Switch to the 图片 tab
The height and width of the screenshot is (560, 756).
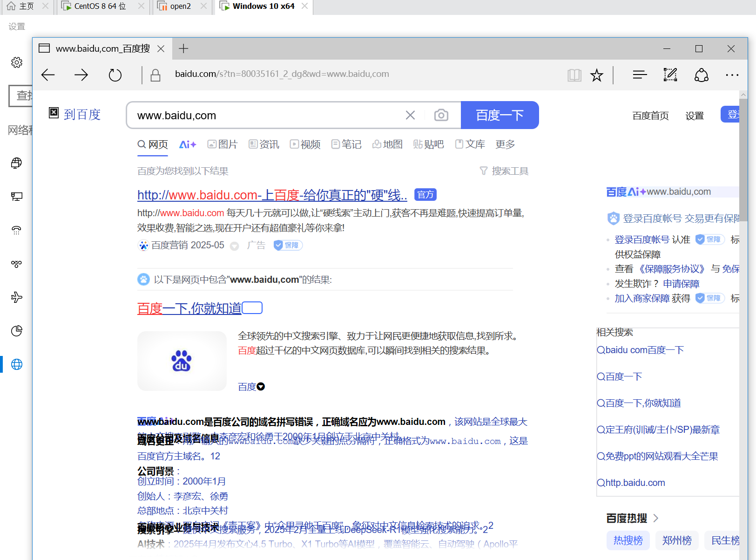tap(223, 144)
